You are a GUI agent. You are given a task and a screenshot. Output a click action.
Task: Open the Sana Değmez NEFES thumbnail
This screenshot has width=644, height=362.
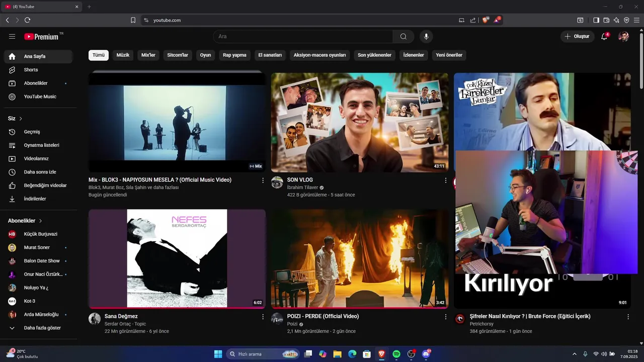point(177,259)
